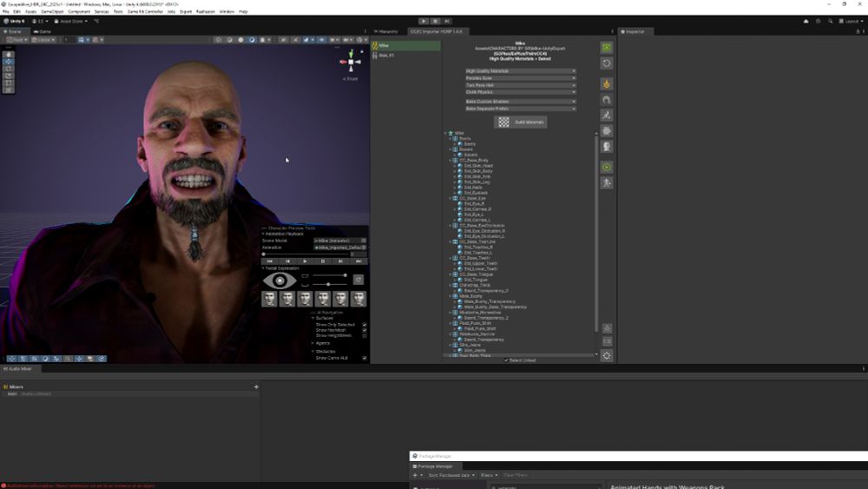Select the Move tool in Scene toolbar
This screenshot has width=868, height=489.
(x=9, y=62)
